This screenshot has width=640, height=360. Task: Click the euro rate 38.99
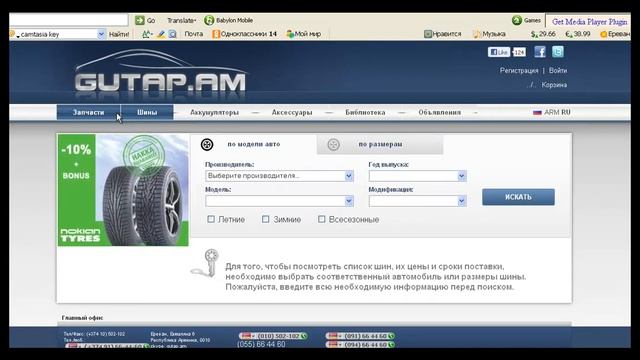(x=578, y=34)
